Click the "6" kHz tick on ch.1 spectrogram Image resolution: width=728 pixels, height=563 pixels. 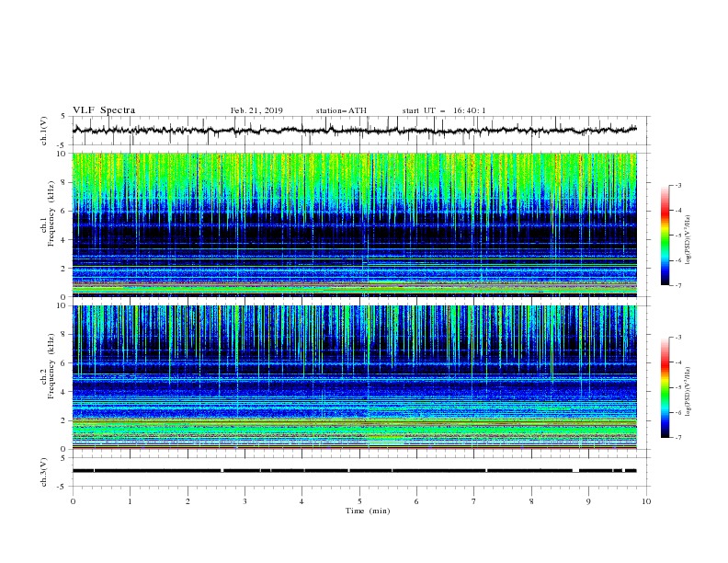tap(65, 211)
